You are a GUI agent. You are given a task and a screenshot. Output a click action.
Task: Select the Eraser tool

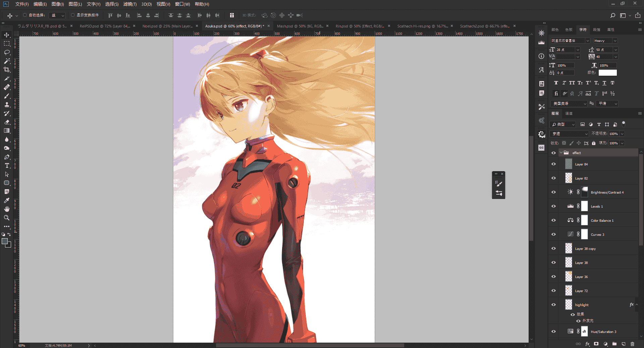(x=7, y=122)
